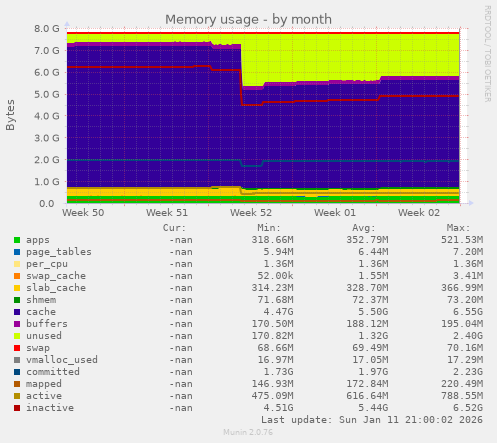Click the buffers avg value 188.12M

(x=367, y=324)
